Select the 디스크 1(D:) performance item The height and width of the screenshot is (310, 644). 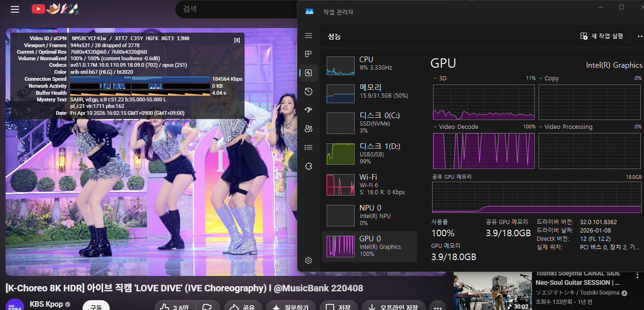[x=370, y=154]
